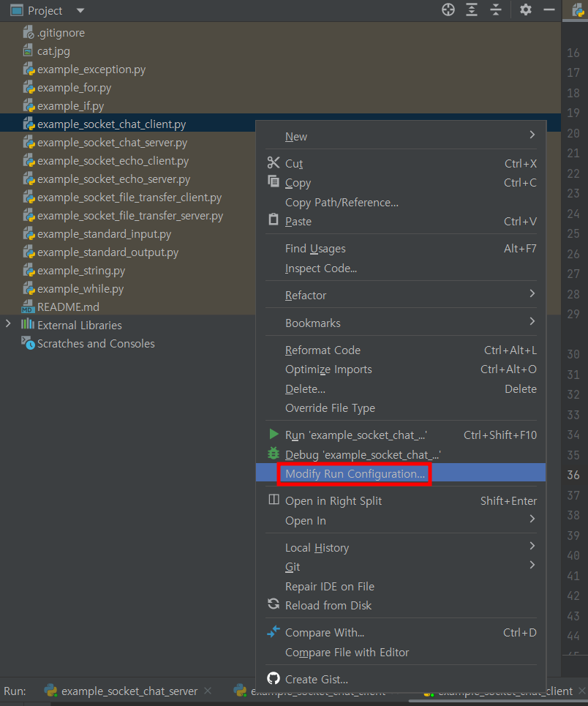The image size is (588, 706).
Task: Select example_string.py file
Action: pos(81,271)
